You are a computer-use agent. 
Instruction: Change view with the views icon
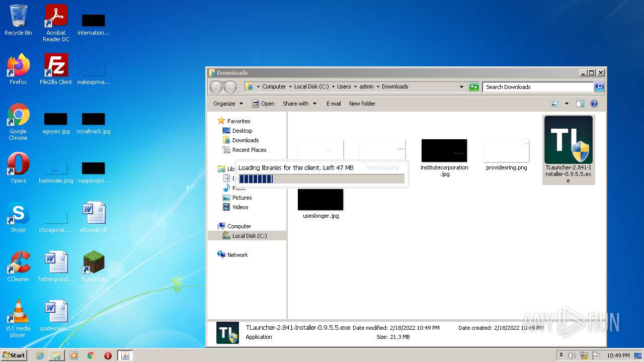[554, 104]
